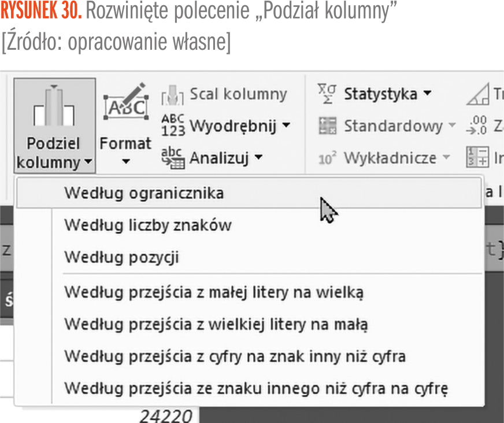Choose split from wielkiej litery na małą
The image size is (504, 423).
pos(216,323)
